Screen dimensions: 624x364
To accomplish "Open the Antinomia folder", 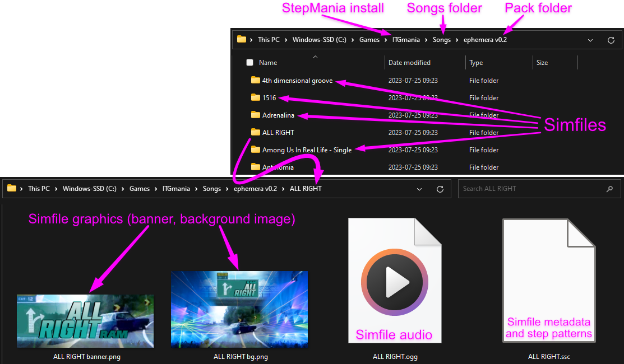I will (x=277, y=167).
